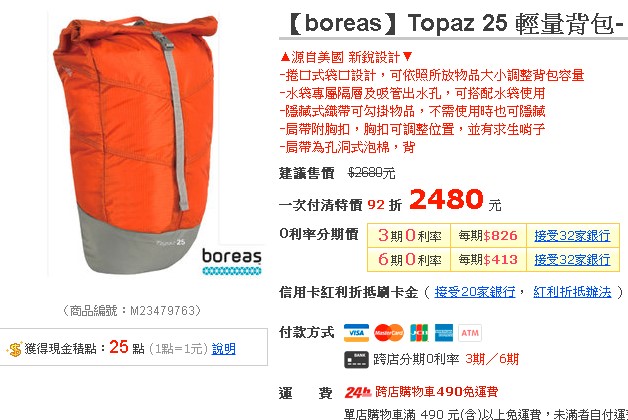The width and height of the screenshot is (628, 420).
Task: Click the JCB card icon
Action: [x=419, y=333]
